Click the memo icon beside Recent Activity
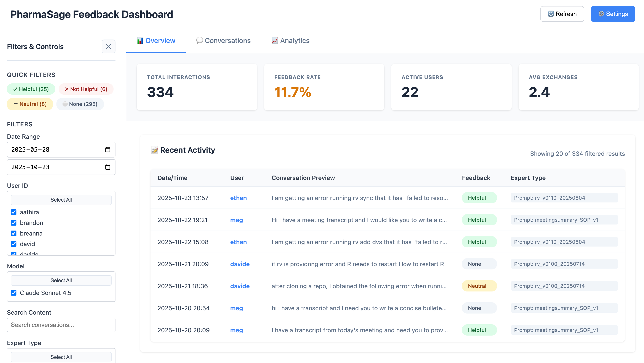This screenshot has height=363, width=644. tap(155, 150)
